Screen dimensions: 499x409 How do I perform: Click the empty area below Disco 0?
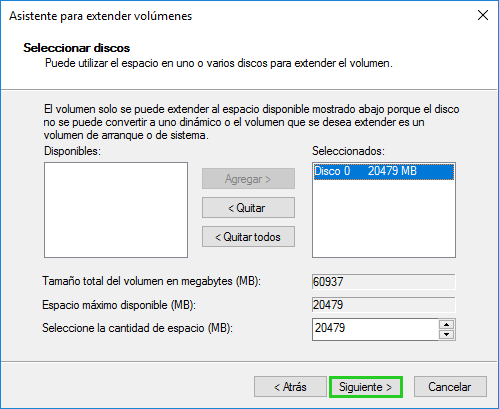point(384,218)
